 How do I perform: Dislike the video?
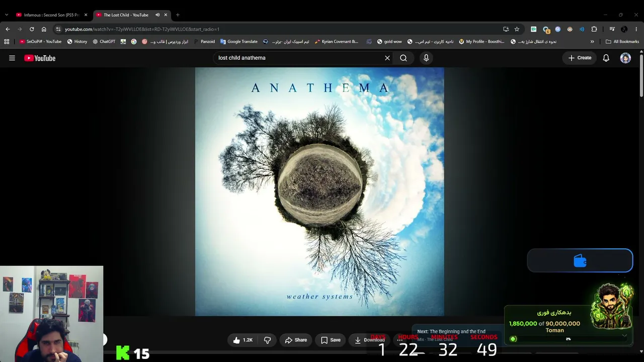point(267,340)
